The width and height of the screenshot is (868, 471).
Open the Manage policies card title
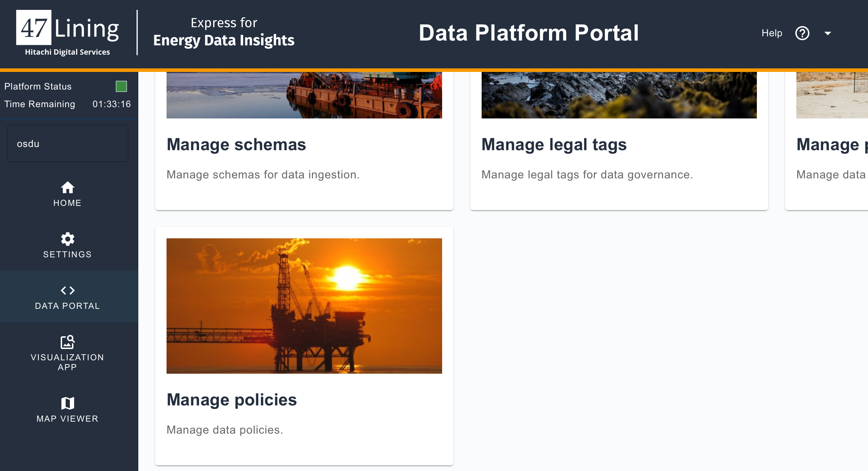(232, 400)
